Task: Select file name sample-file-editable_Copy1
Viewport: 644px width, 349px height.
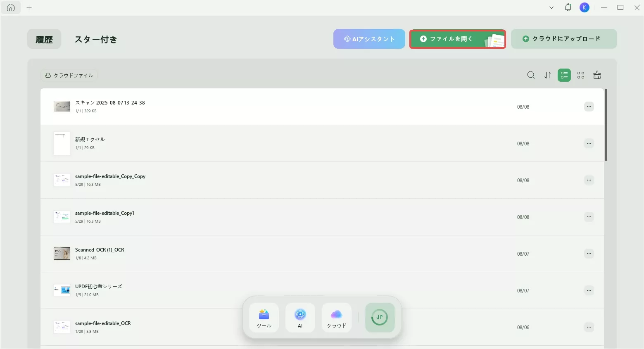Action: click(x=105, y=213)
